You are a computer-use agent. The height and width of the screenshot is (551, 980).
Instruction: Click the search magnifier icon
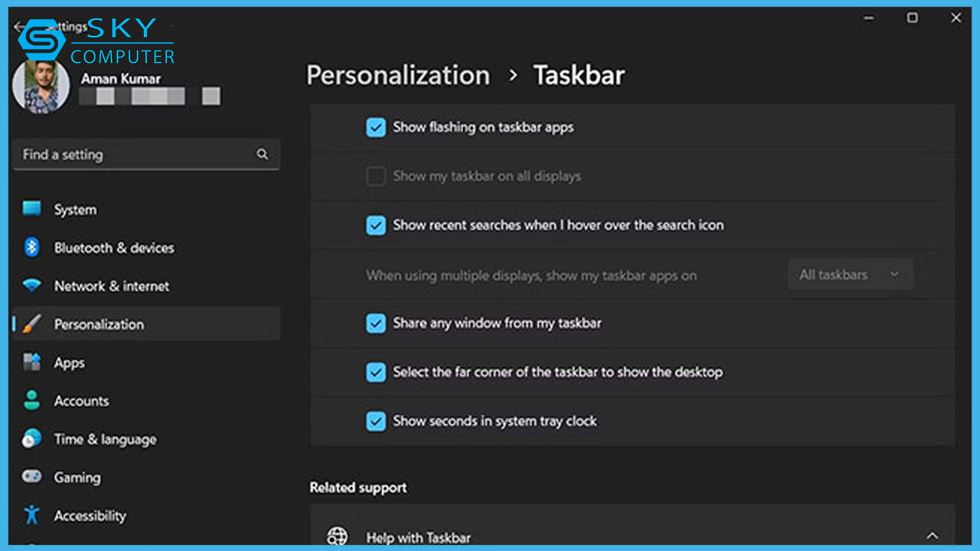tap(263, 155)
